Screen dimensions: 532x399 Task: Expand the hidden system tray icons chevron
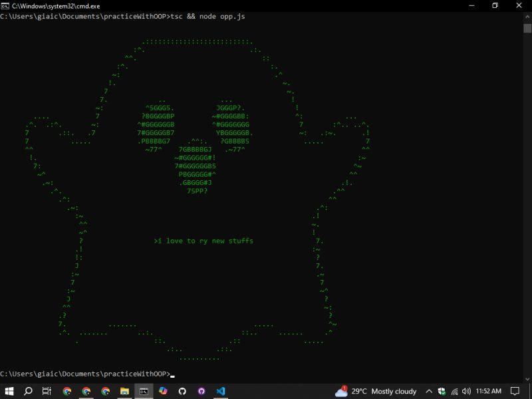pos(429,391)
